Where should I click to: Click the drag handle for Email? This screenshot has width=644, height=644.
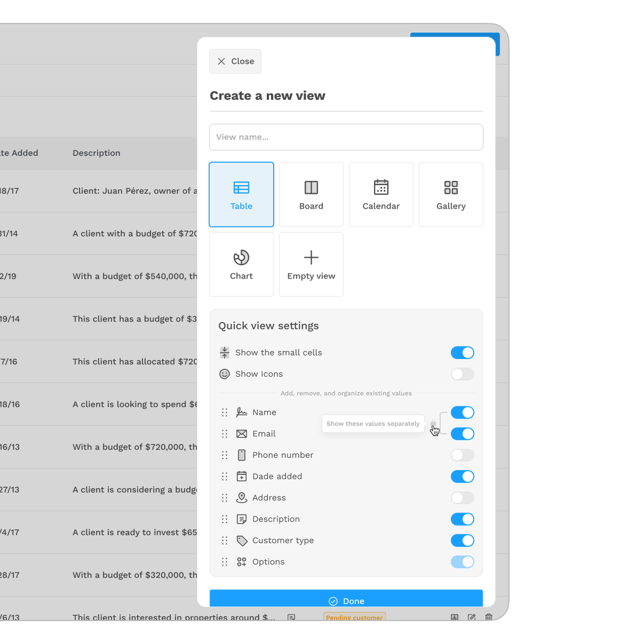click(225, 434)
